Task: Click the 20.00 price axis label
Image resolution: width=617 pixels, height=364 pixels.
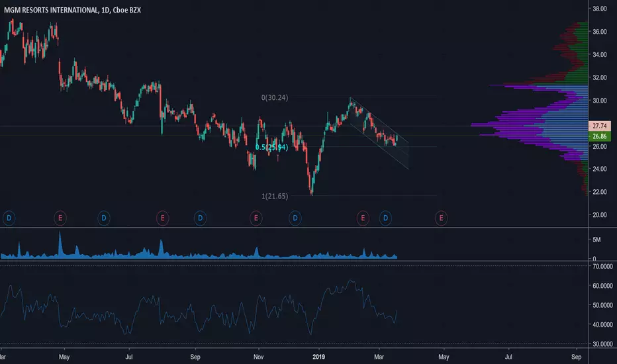Action: [600, 215]
